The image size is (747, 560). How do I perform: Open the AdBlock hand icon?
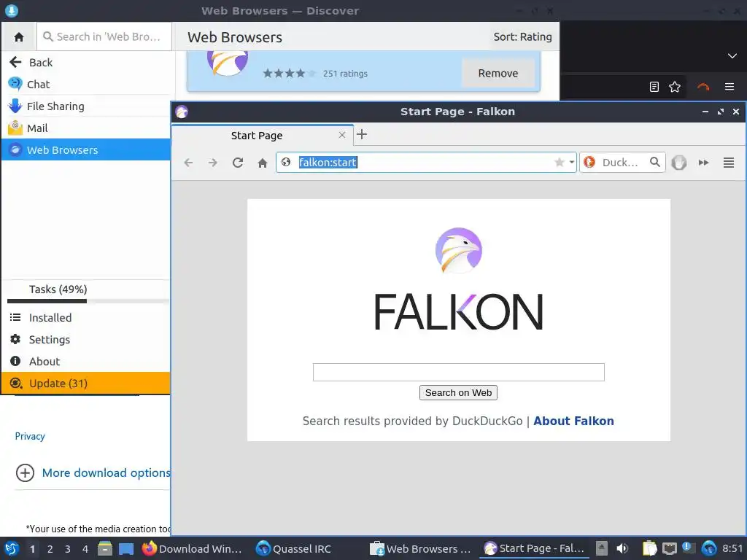(679, 163)
